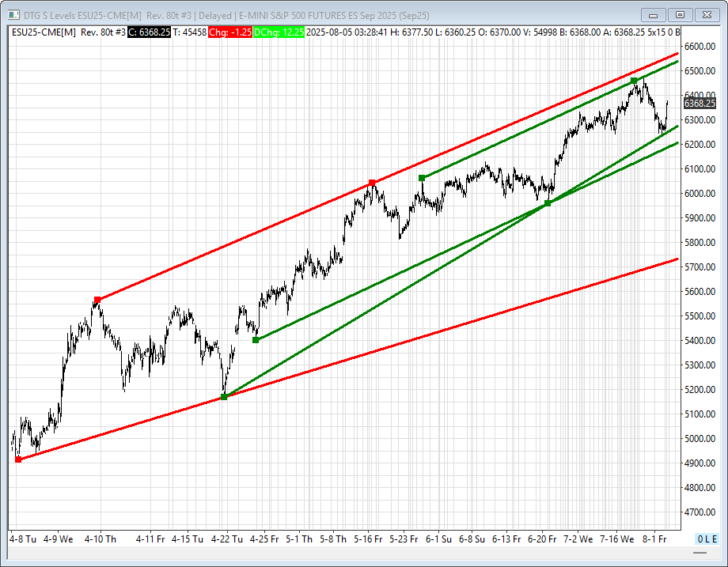Click the green anchor point near 6060 after 5-23
The width and height of the screenshot is (728, 567).
pyautogui.click(x=422, y=178)
